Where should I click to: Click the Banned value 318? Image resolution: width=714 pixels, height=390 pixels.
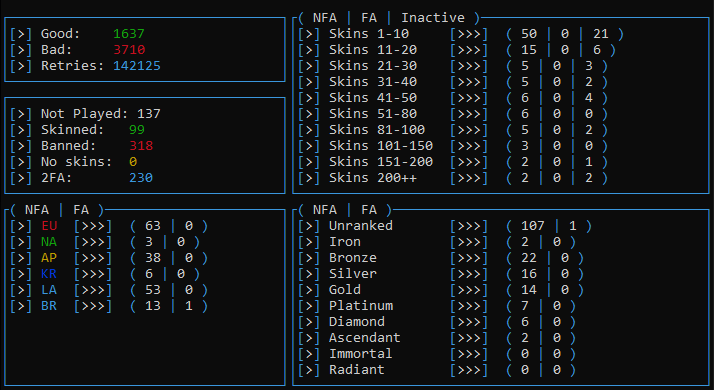(x=141, y=146)
